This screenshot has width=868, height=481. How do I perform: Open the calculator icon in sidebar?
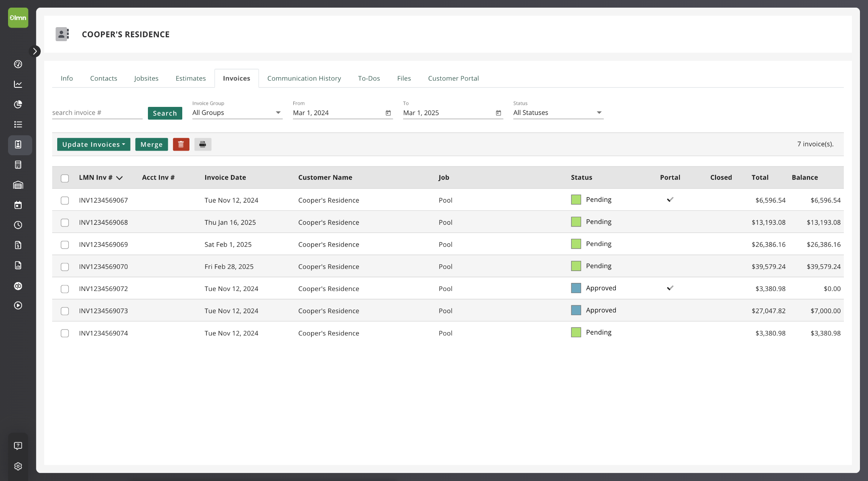click(x=18, y=165)
